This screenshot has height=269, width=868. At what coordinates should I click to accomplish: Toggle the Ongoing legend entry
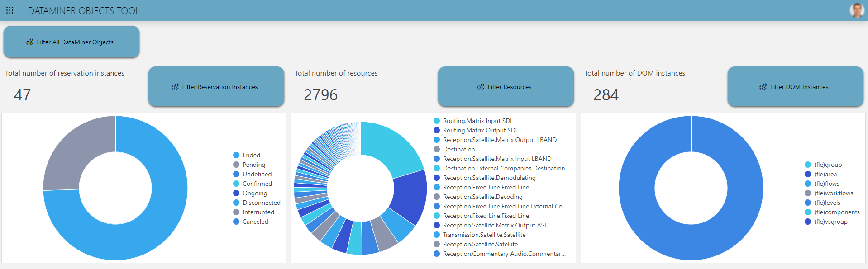(x=250, y=193)
